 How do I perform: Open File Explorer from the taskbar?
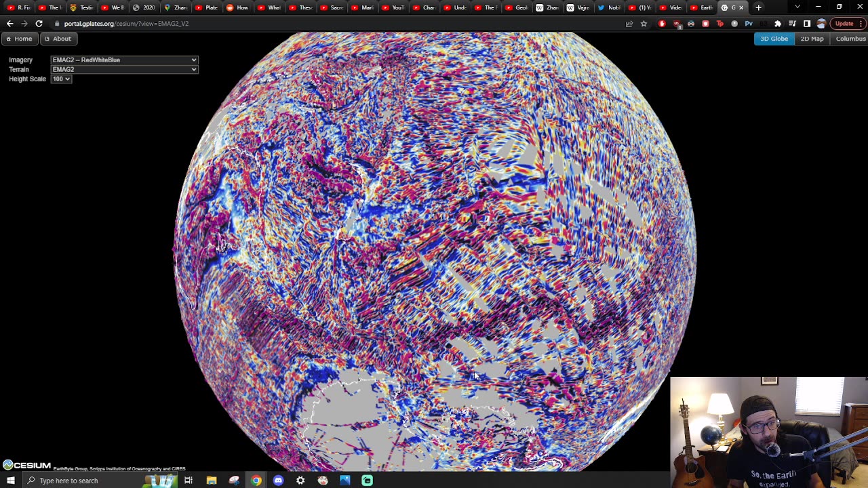212,481
